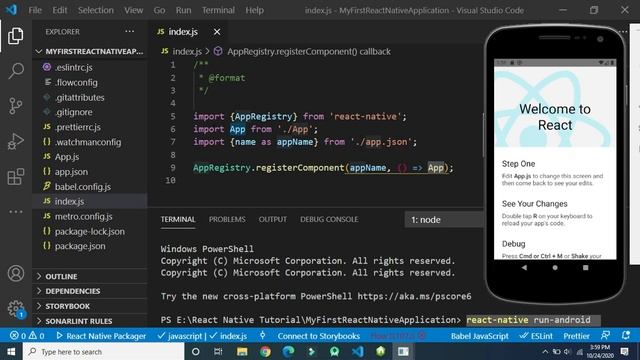Show hidden system tray icons chevron
The width and height of the screenshot is (640, 360).
[x=545, y=351]
